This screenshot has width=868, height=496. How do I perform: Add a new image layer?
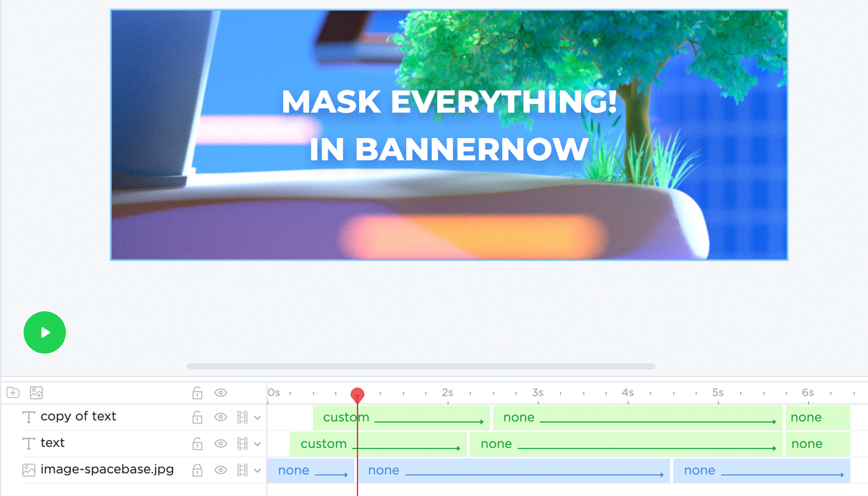(36, 392)
